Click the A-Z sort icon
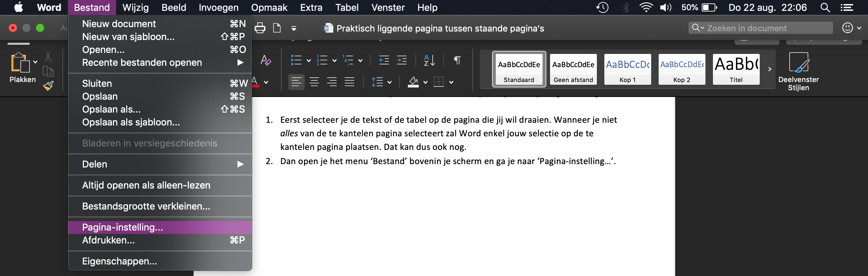 point(429,60)
